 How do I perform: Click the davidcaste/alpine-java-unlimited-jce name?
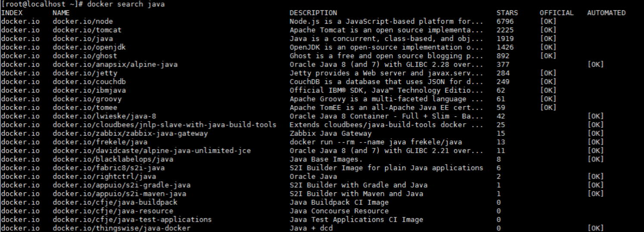pos(152,150)
